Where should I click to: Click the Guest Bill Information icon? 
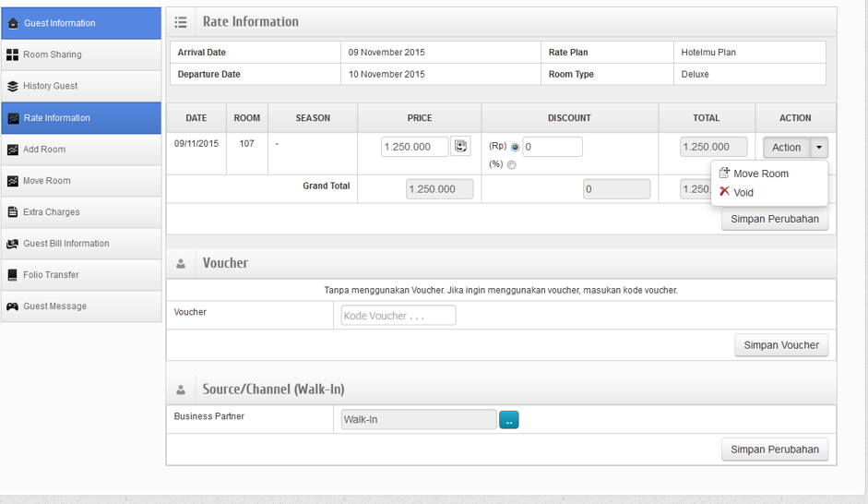pyautogui.click(x=13, y=244)
